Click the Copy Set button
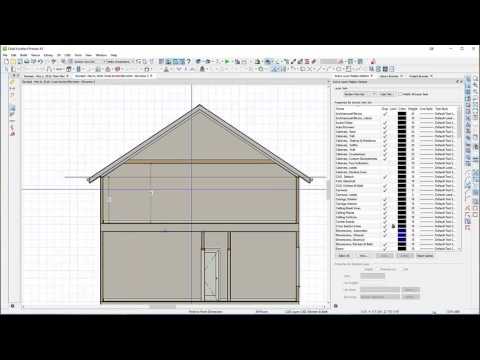This screenshot has width=480, height=360. tap(386, 94)
